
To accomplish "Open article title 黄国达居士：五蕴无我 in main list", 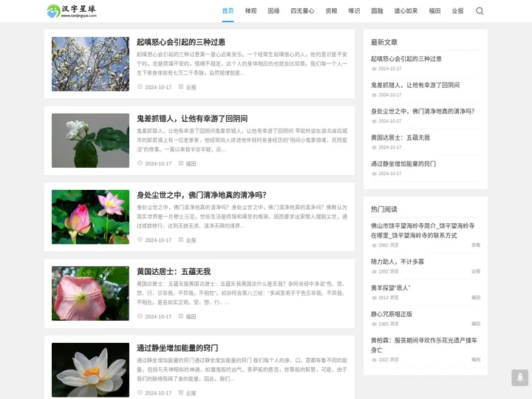I will [174, 271].
